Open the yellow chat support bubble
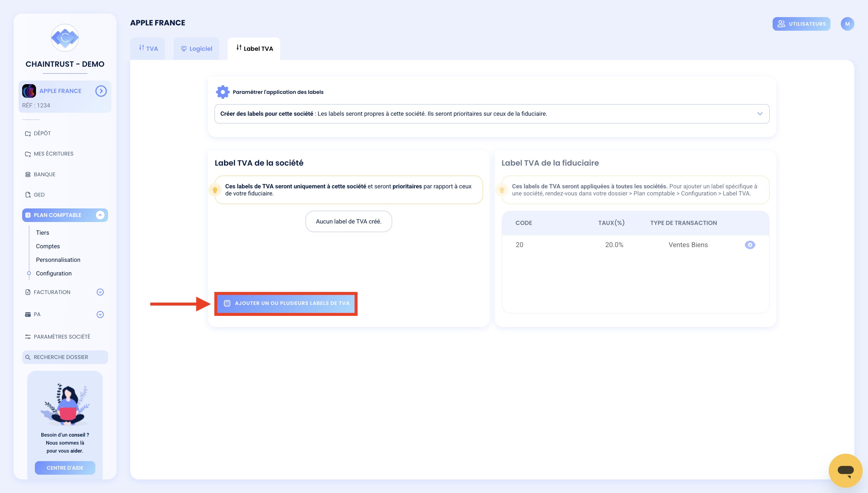Screen dimensions: 868x493 (x=845, y=470)
